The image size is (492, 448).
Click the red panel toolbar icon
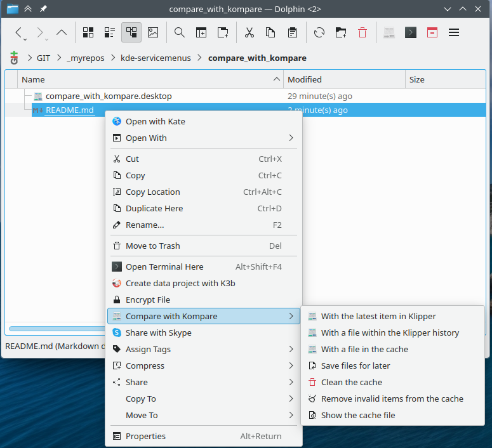[x=432, y=32]
